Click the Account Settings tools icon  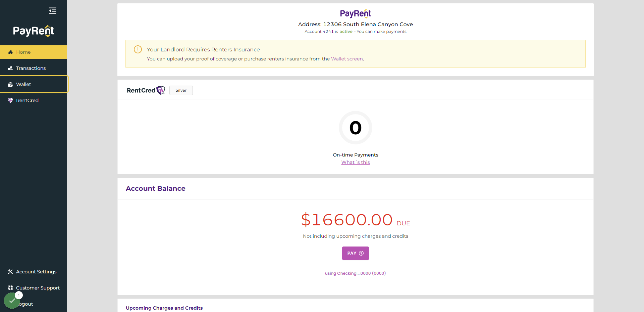pyautogui.click(x=10, y=272)
